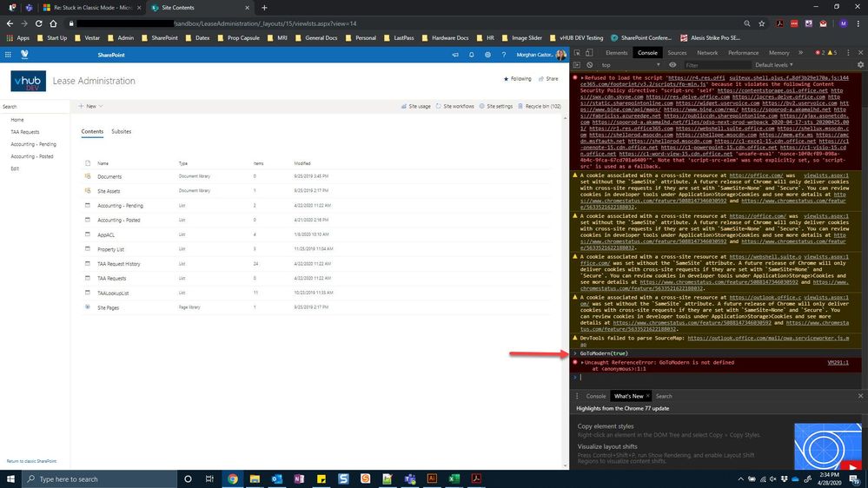
Task: Switch to the Memory tab
Action: click(779, 53)
